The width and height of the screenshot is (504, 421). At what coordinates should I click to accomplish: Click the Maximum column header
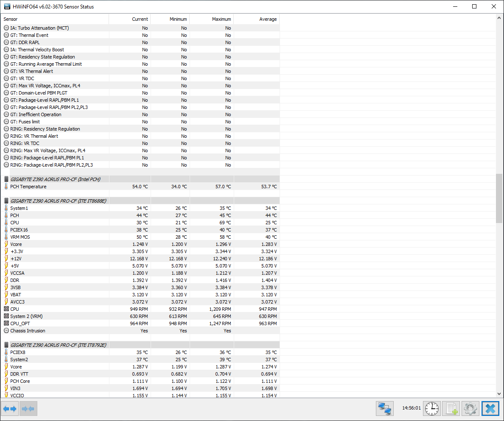click(x=212, y=19)
